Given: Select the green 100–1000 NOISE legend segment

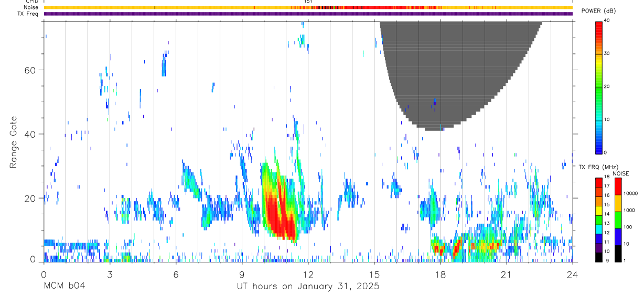Looking at the screenshot, I should pos(618,220).
